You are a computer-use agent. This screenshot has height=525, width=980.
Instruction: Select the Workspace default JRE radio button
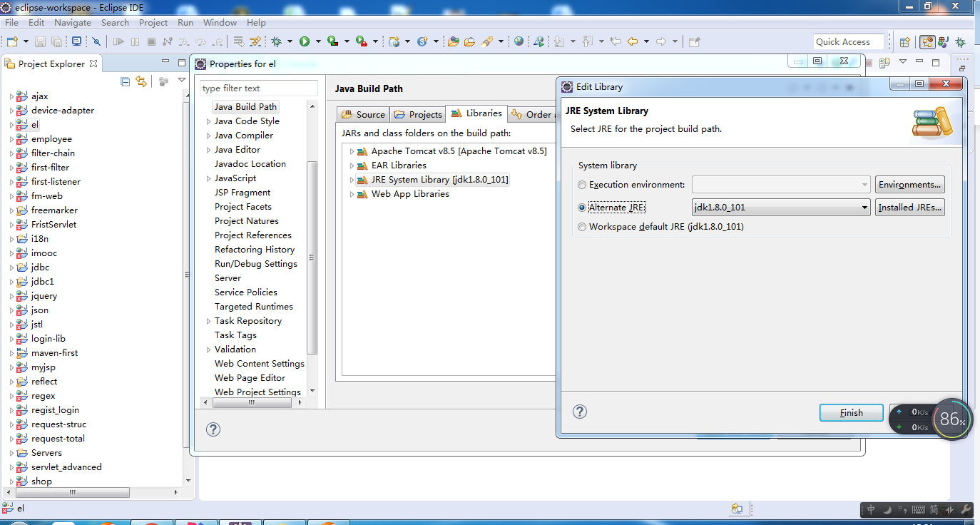coord(583,227)
